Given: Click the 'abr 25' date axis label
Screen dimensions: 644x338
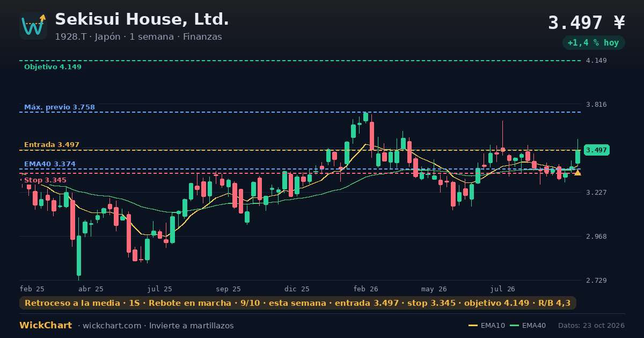Looking at the screenshot, I should (x=91, y=289).
